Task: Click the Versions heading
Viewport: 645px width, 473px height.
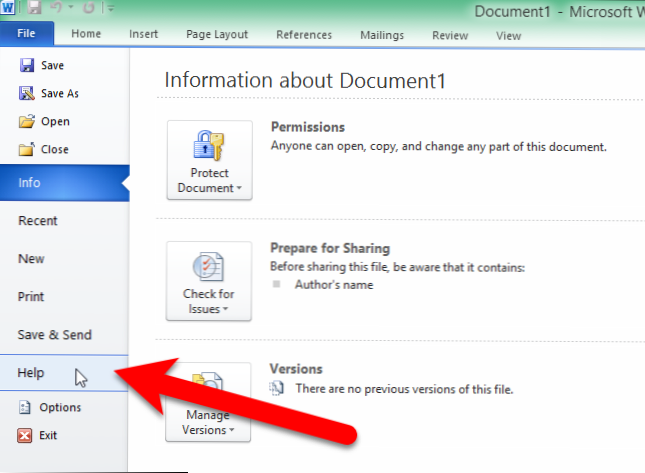Action: click(296, 369)
